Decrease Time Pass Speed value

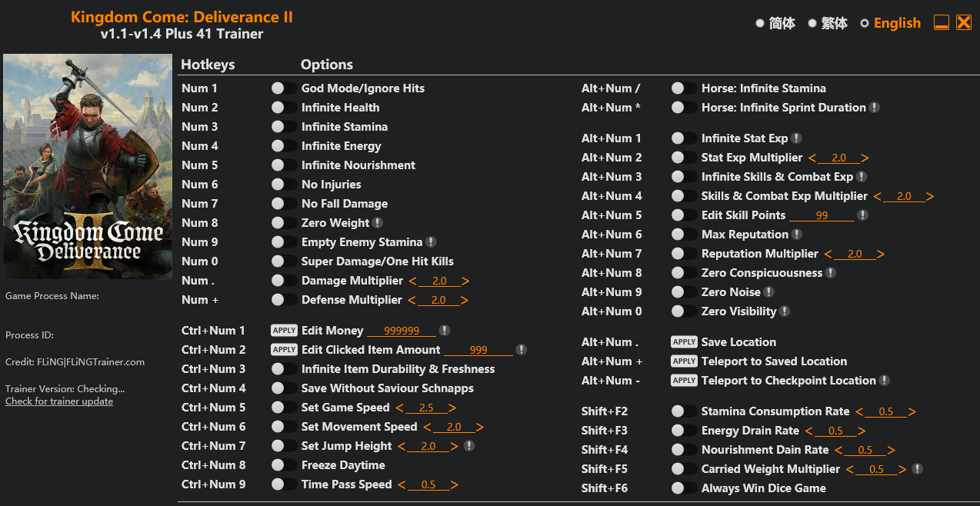[x=401, y=485]
